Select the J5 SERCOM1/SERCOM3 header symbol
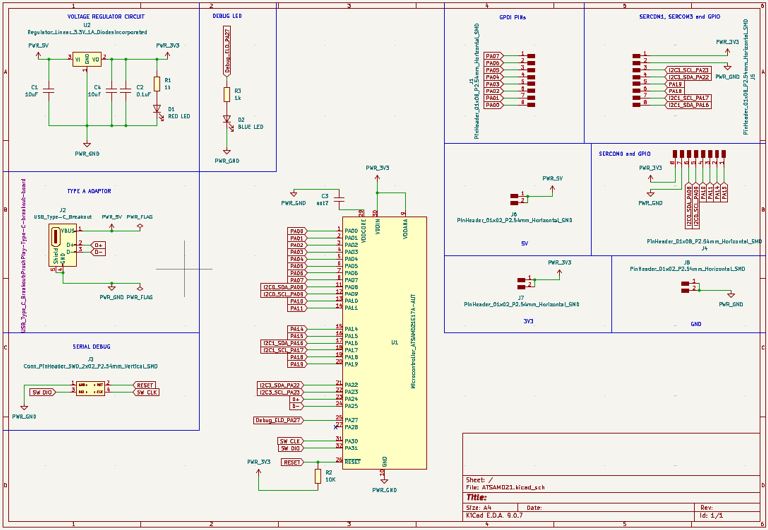 [x=637, y=80]
